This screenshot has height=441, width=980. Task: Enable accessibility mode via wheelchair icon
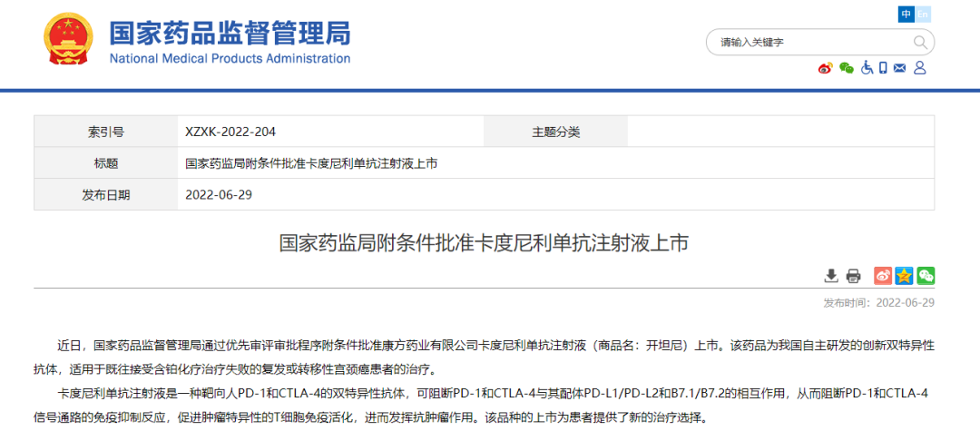[x=867, y=68]
